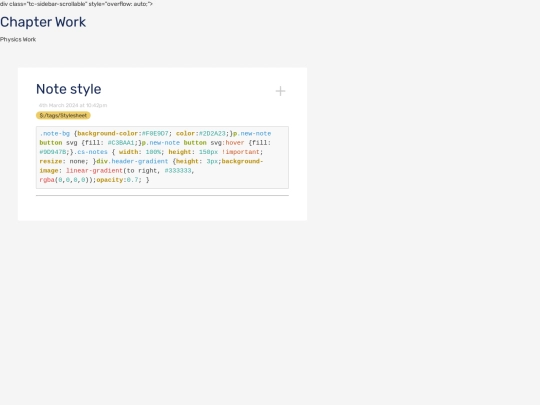Open the $:/tags/Stylesheet tag pill

coord(63,115)
